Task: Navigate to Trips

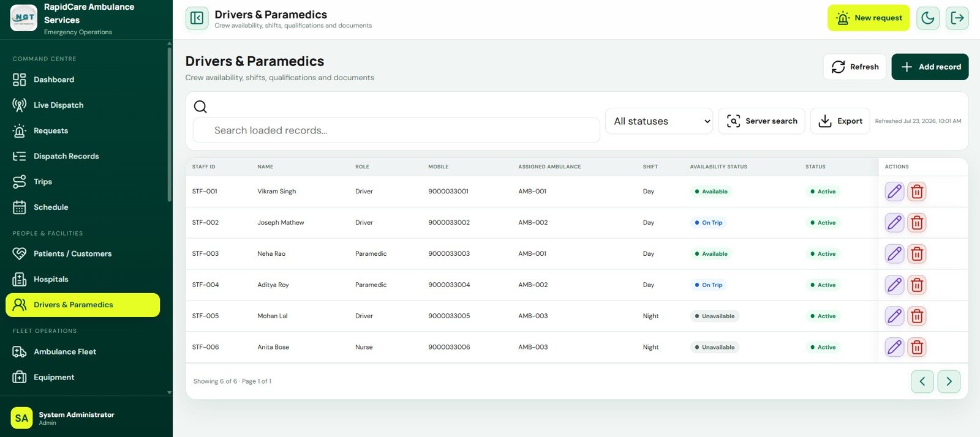Action: click(83, 182)
